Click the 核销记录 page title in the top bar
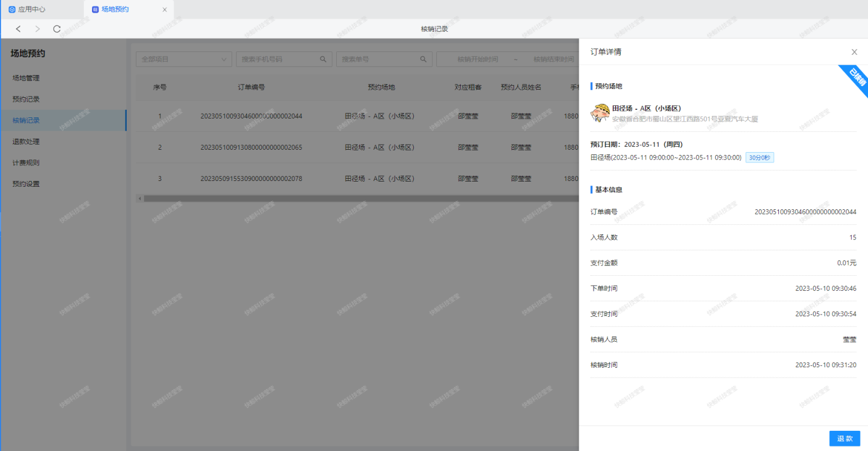Screen dimensions: 868x451 (435, 29)
